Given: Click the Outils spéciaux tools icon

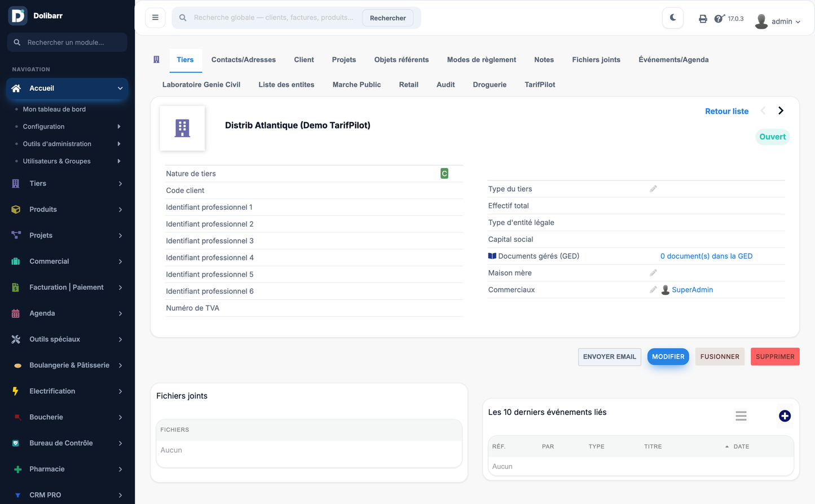Looking at the screenshot, I should [16, 339].
